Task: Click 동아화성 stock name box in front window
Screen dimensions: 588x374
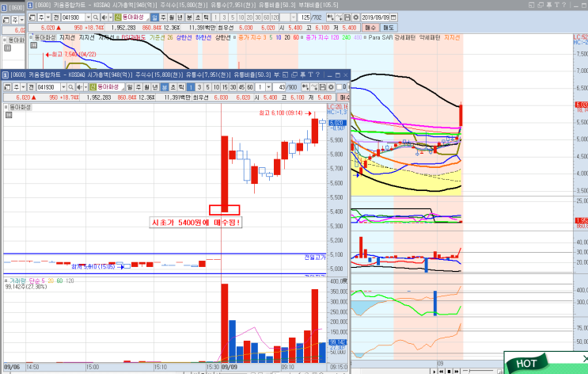Action: click(108, 87)
